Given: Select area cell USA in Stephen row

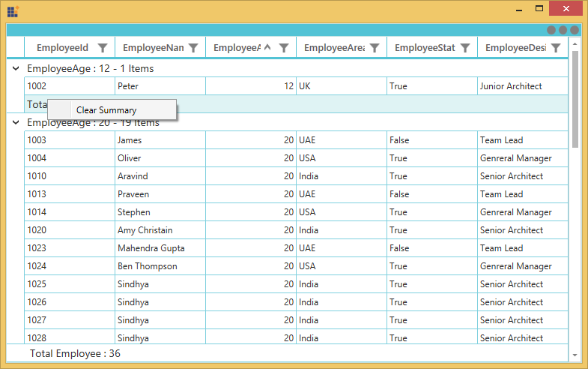Looking at the screenshot, I should [342, 212].
